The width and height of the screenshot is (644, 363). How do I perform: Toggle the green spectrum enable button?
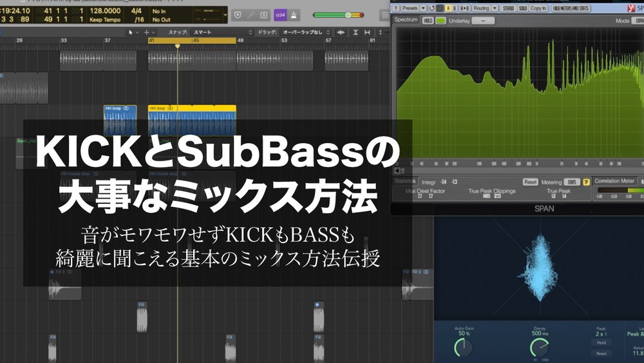tap(440, 20)
